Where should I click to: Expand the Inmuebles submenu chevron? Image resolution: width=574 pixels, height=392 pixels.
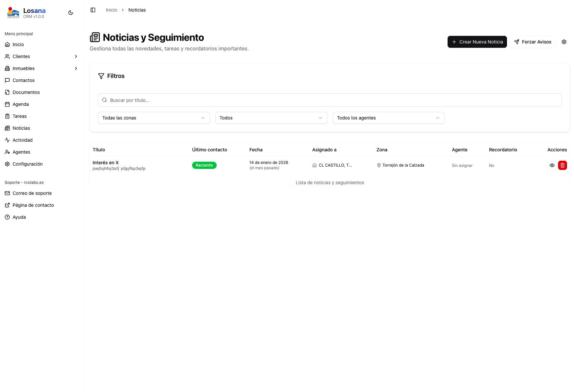76,68
